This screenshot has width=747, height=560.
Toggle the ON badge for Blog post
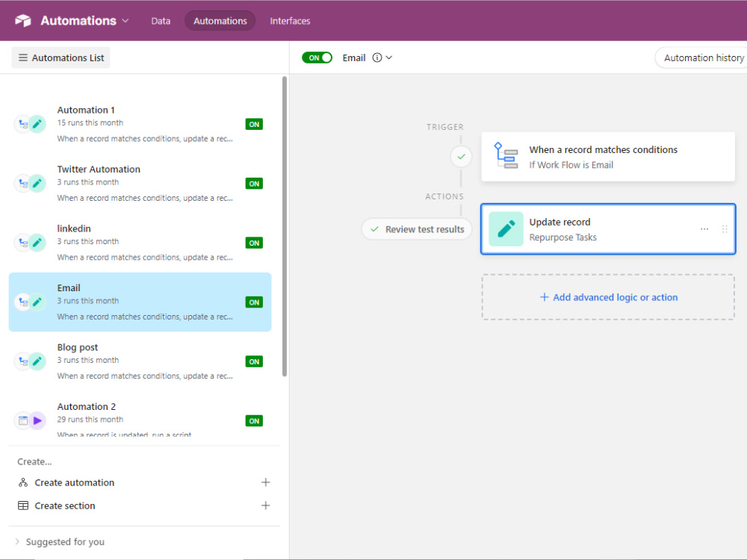[x=254, y=361]
